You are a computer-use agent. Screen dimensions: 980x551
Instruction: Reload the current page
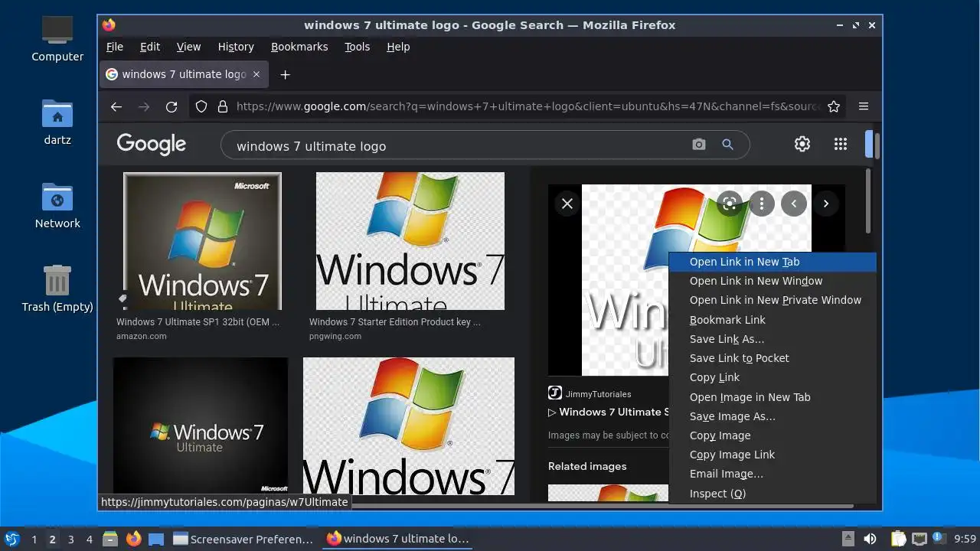[x=171, y=106]
